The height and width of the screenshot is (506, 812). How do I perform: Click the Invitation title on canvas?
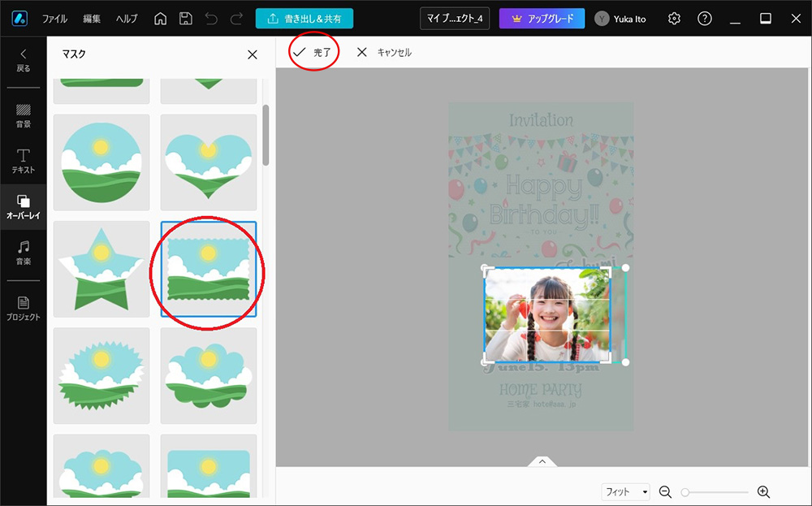[x=541, y=120]
